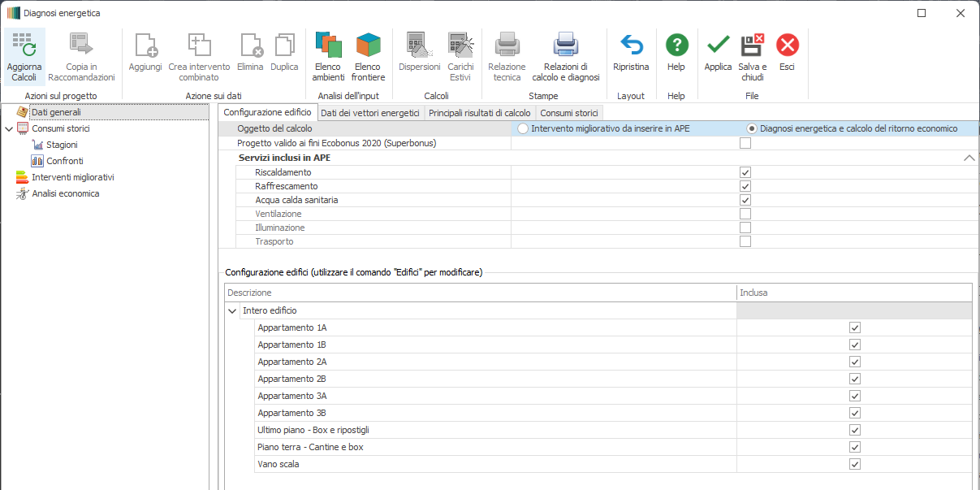The height and width of the screenshot is (490, 980).
Task: Open the Help icon
Action: tap(676, 45)
